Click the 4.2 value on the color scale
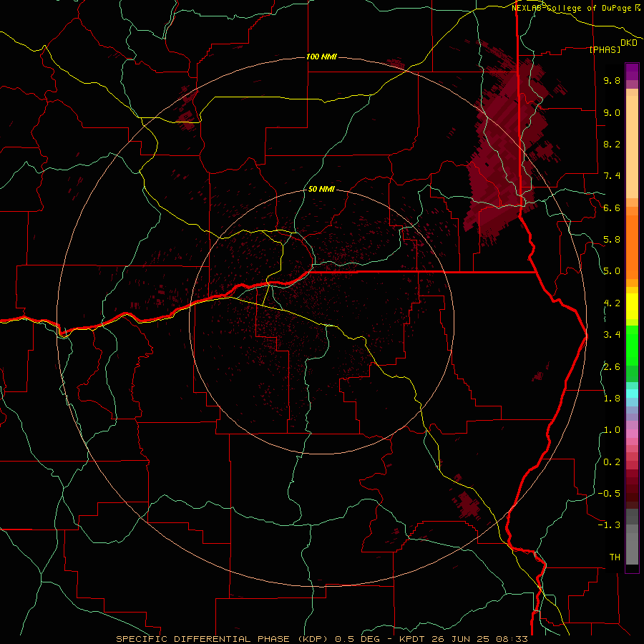644x644 pixels. pyautogui.click(x=612, y=303)
